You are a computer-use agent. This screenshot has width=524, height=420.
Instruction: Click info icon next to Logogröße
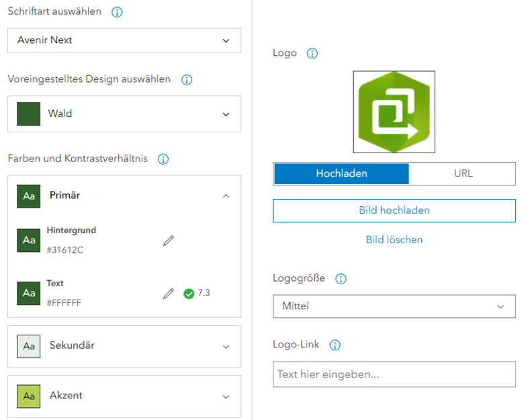[x=341, y=279]
